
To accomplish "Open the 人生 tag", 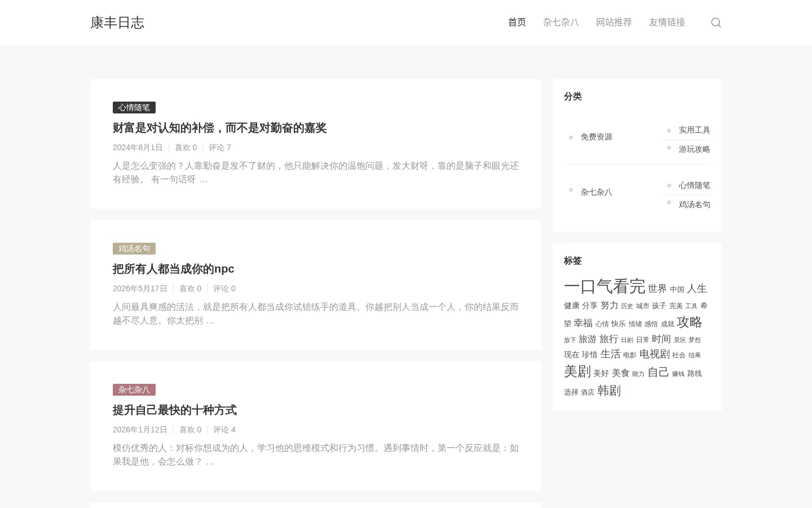I will [697, 288].
